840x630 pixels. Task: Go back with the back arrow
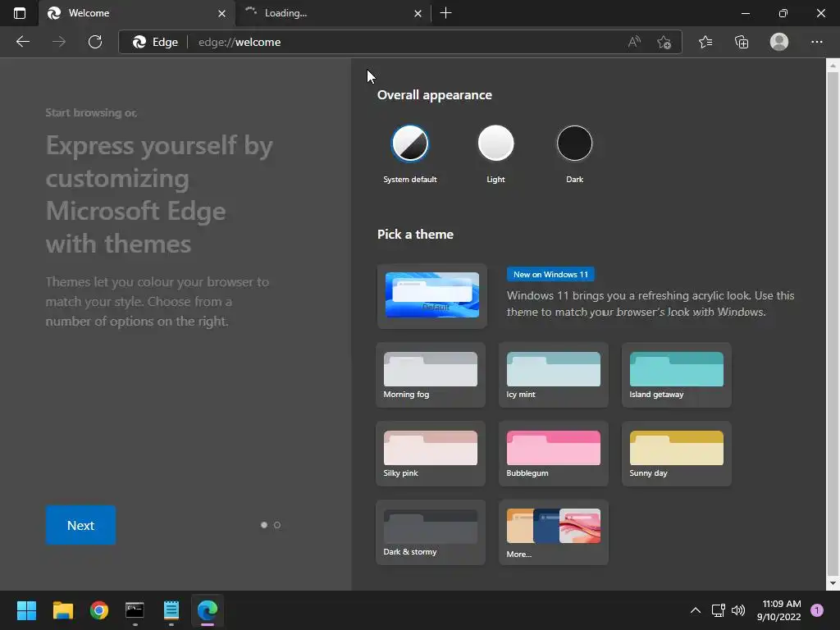click(x=22, y=42)
